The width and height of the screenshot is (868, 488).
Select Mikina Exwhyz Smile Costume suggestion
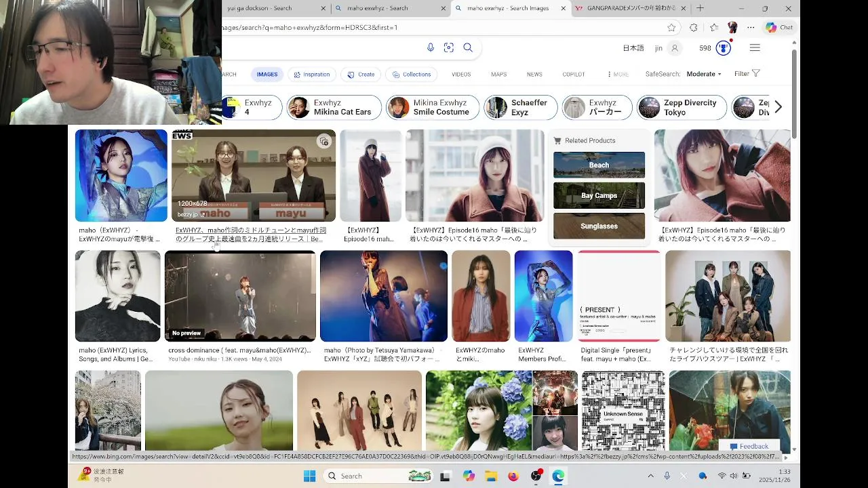[432, 107]
